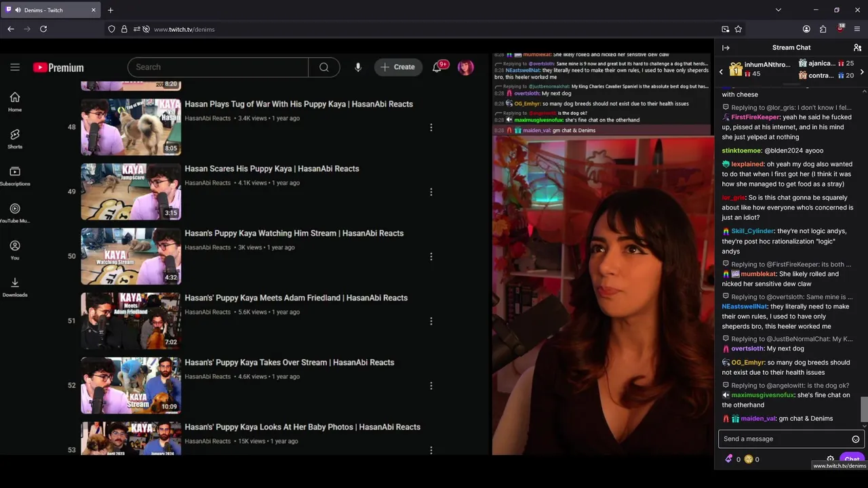
Task: Open more options for playlist video 49
Action: click(x=431, y=192)
